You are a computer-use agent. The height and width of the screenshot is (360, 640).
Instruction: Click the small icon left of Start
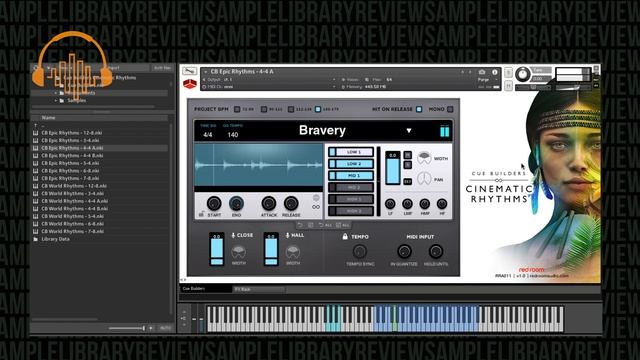201,214
